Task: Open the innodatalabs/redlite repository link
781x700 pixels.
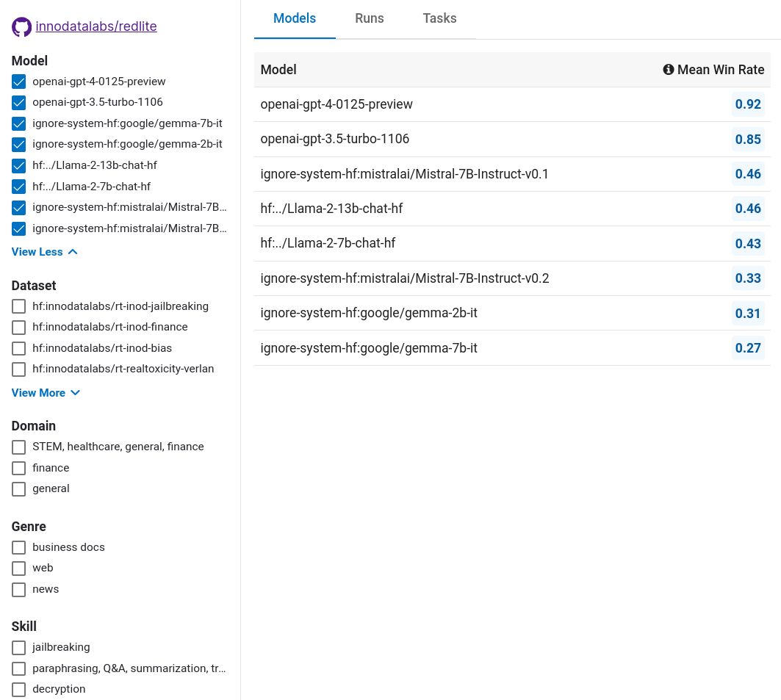Action: pos(96,26)
